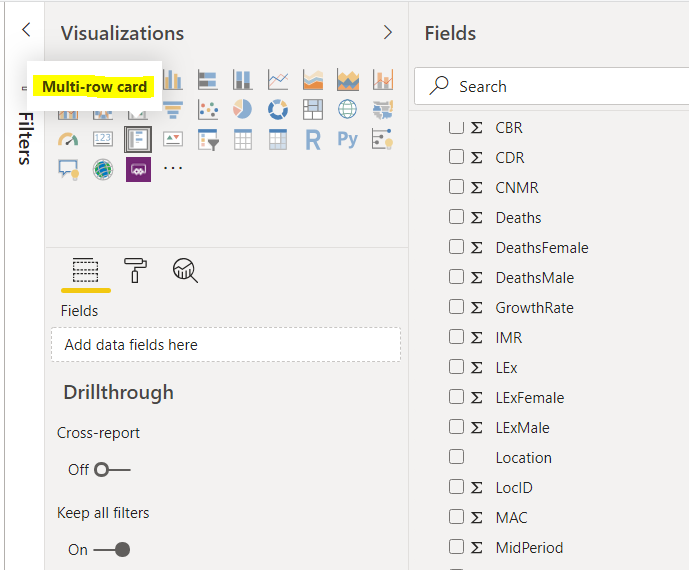This screenshot has height=570, width=689.
Task: Switch to the Format paint roller tab
Action: pyautogui.click(x=135, y=269)
